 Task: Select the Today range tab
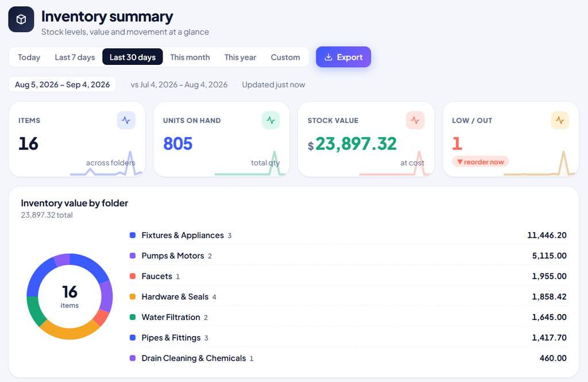[x=29, y=57]
